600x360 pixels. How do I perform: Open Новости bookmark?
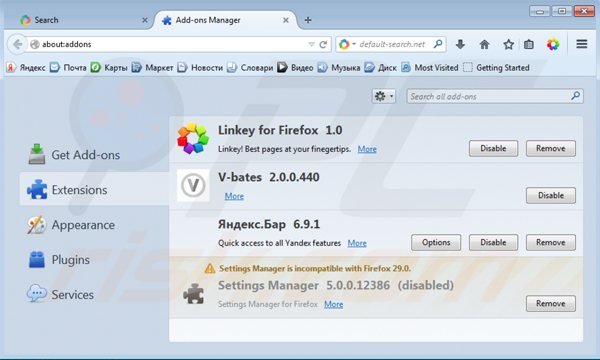click(x=200, y=68)
